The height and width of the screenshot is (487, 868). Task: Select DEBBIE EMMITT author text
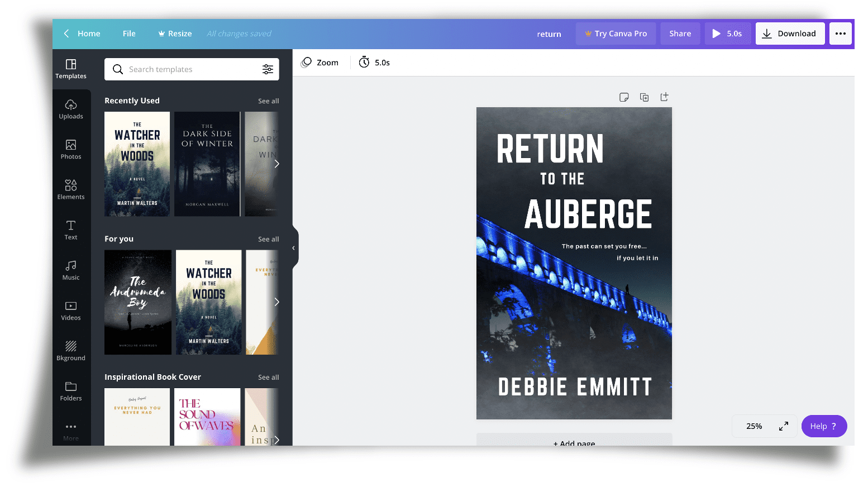pyautogui.click(x=575, y=387)
